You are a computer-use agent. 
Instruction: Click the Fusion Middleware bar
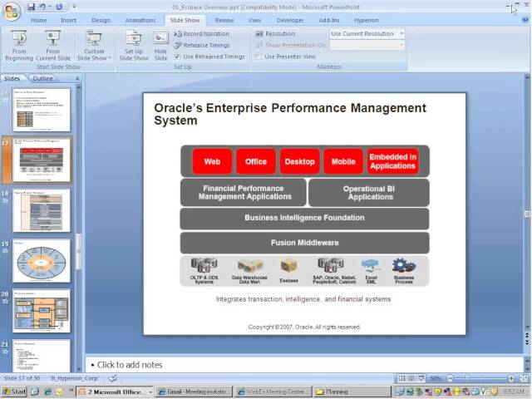tap(304, 243)
